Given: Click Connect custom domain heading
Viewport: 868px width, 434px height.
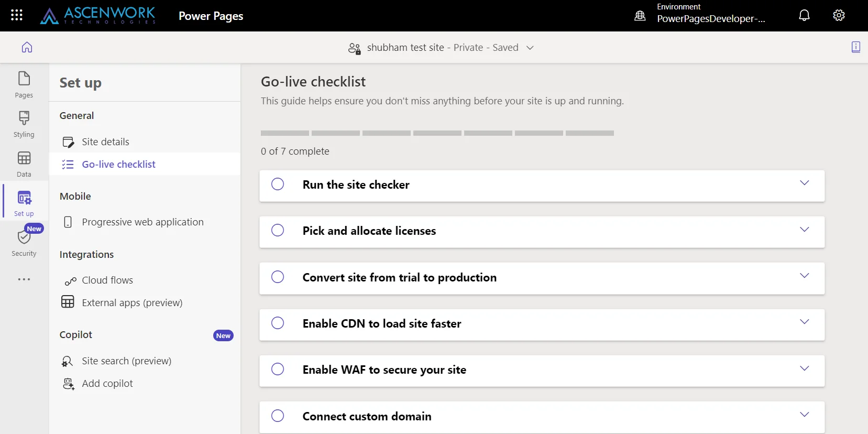Looking at the screenshot, I should (367, 416).
